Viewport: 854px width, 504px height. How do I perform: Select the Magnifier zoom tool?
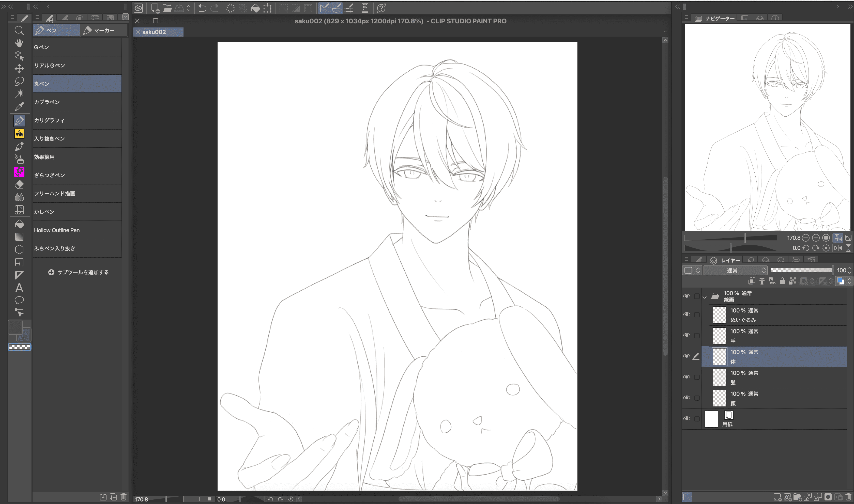(19, 30)
